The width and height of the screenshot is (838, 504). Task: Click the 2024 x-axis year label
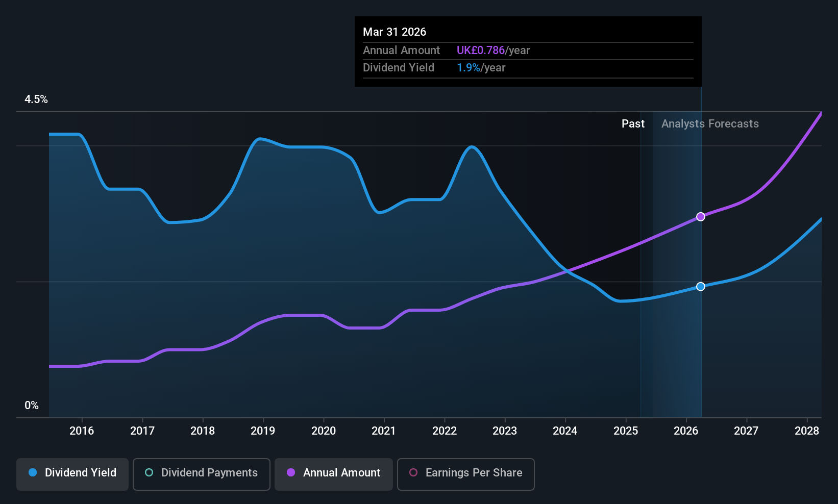[x=565, y=431]
